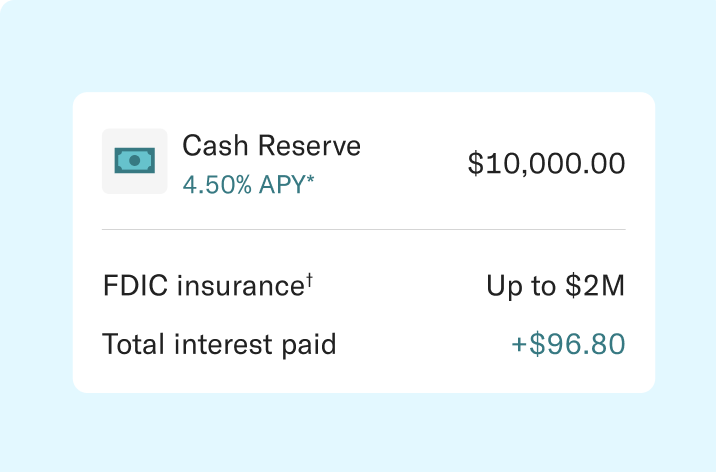This screenshot has height=472, width=716.
Task: Select the +$96.80 interest amount
Action: 568,345
